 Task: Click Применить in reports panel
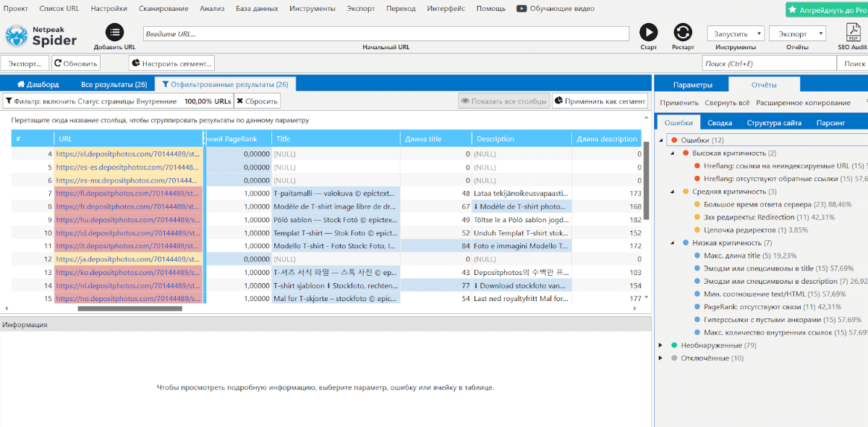tap(679, 103)
